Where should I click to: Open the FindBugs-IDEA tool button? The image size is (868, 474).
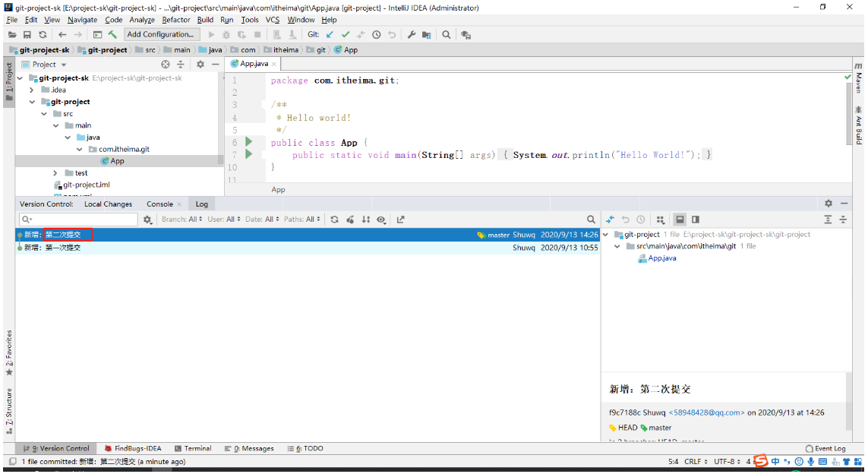[133, 448]
